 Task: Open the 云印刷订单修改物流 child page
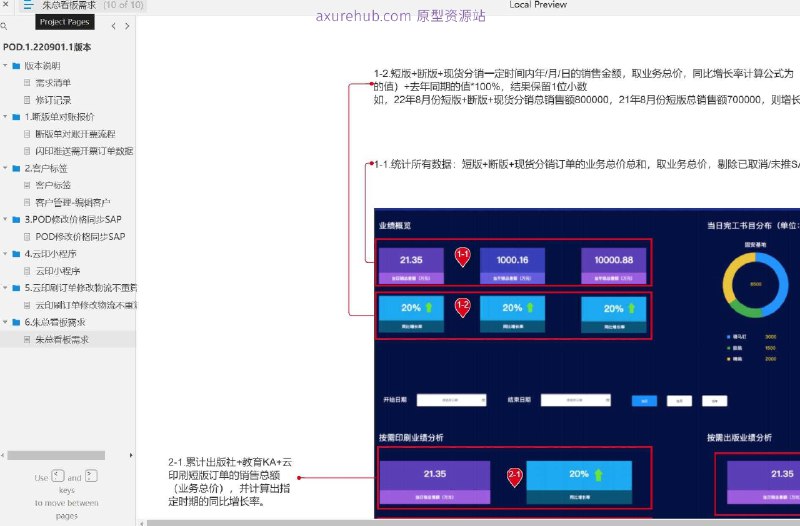coord(85,305)
